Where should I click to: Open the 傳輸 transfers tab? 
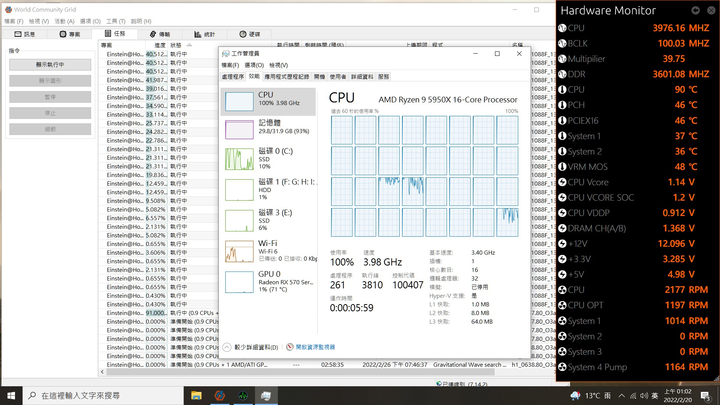tap(160, 34)
